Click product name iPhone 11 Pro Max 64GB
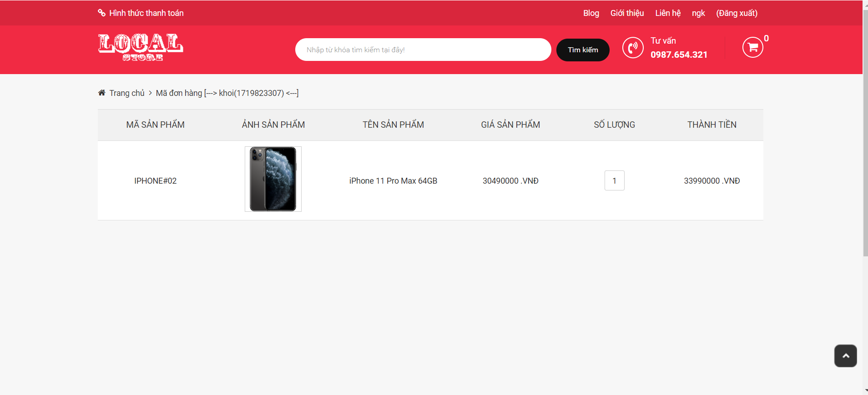Viewport: 868px width, 395px height. click(x=393, y=181)
